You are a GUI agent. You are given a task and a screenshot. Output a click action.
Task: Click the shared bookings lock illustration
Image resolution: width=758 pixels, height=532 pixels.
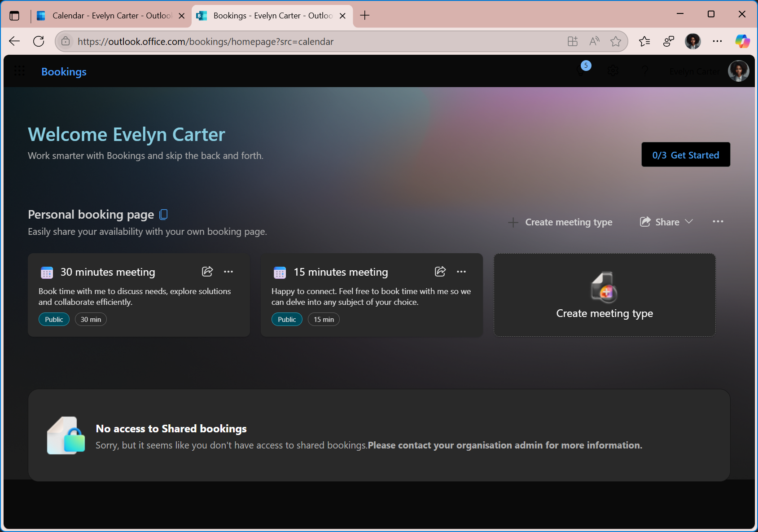(66, 435)
